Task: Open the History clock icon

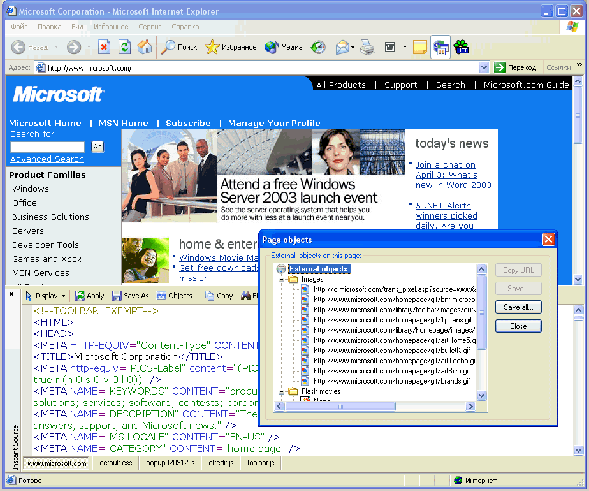Action: [x=318, y=47]
